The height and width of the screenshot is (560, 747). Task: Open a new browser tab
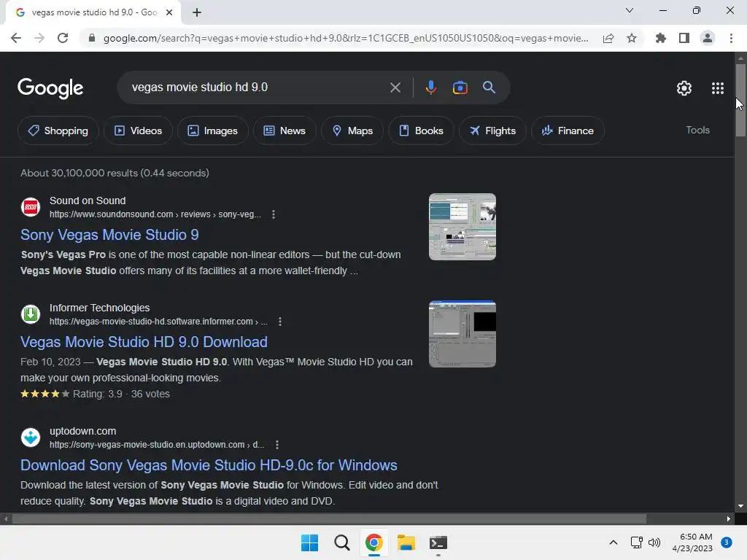(197, 12)
